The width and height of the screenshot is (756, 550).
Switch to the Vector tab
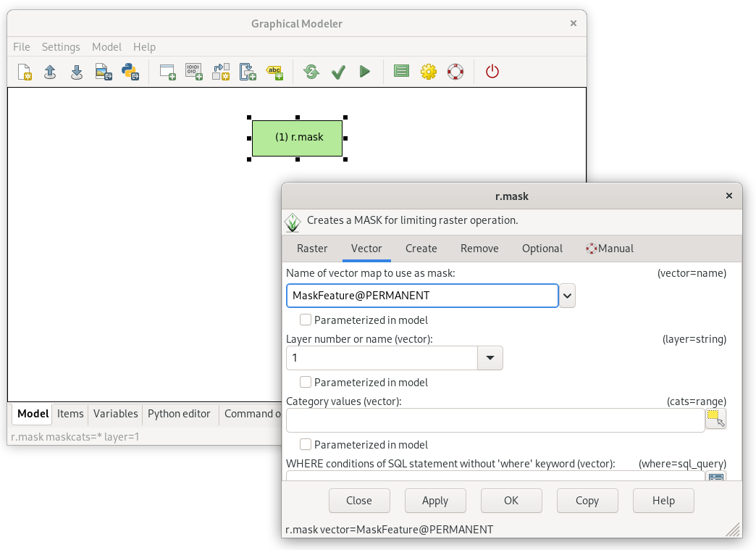point(366,249)
